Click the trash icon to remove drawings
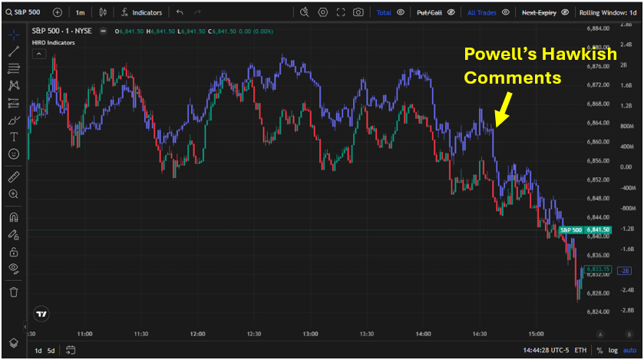The image size is (644, 360). point(14,292)
